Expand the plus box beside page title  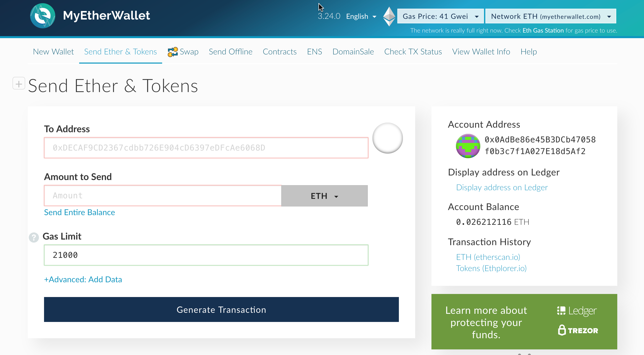[x=19, y=83]
